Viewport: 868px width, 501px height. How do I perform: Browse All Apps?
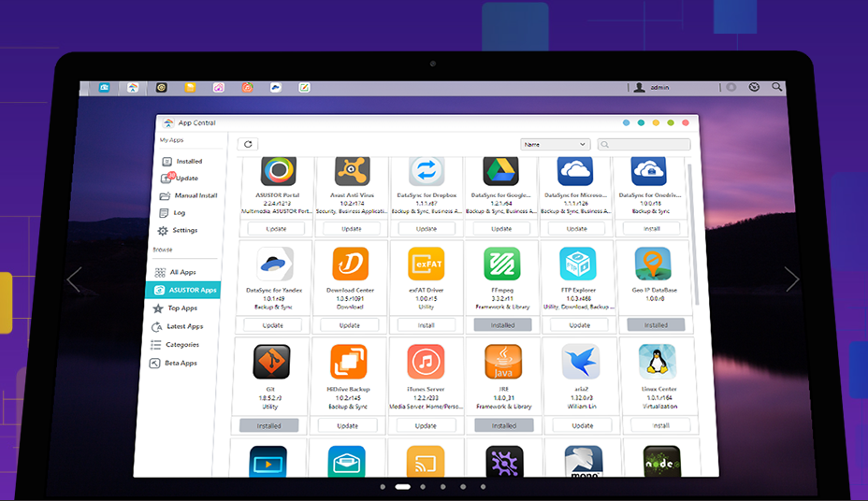click(x=176, y=272)
